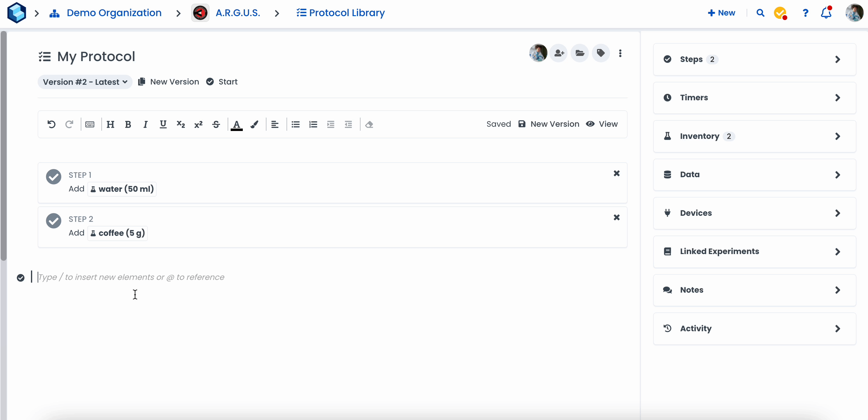Click the undo icon in the editor toolbar

[x=51, y=125]
